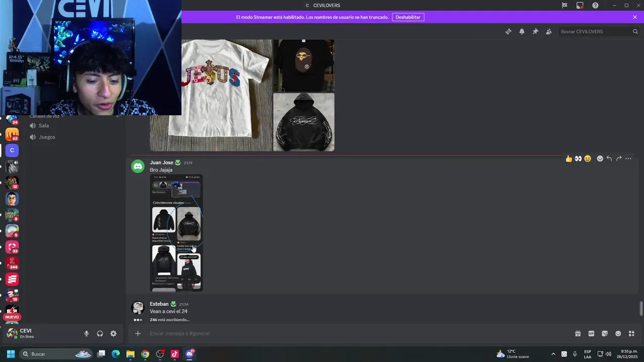Forward Juan Jose's message
644x362 pixels.
coord(619,158)
